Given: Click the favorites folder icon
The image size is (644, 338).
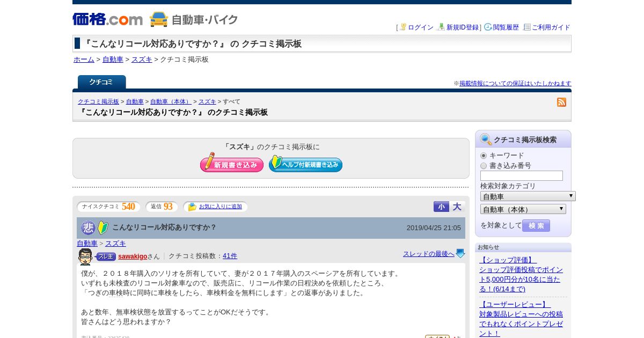Looking at the screenshot, I should [192, 207].
